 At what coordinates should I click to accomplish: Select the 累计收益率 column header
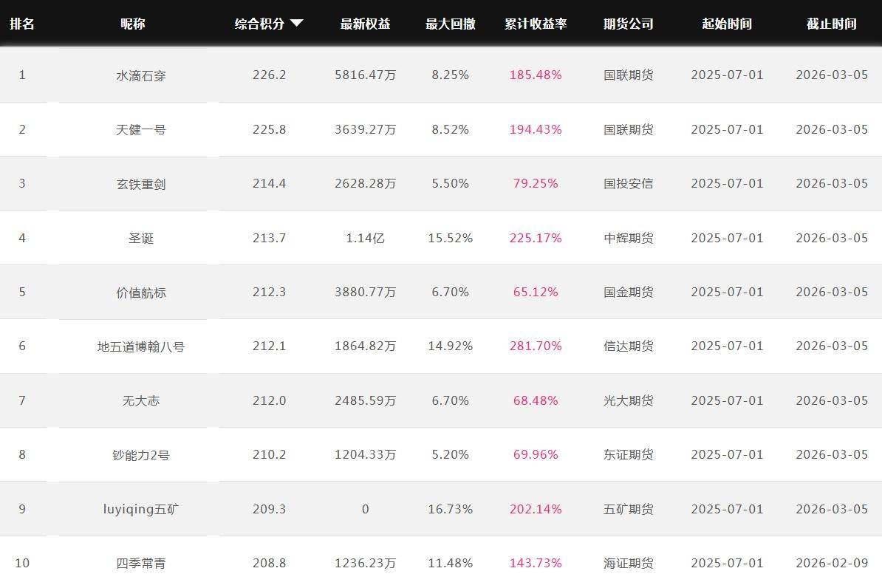(x=536, y=24)
